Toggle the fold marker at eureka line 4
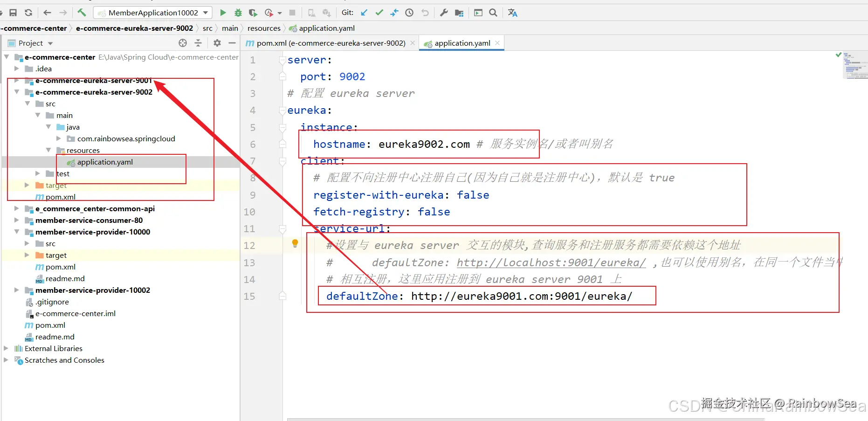The image size is (868, 421). point(282,110)
